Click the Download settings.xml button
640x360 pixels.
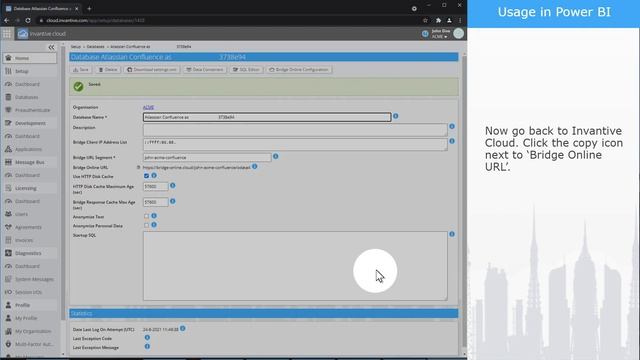(x=152, y=70)
